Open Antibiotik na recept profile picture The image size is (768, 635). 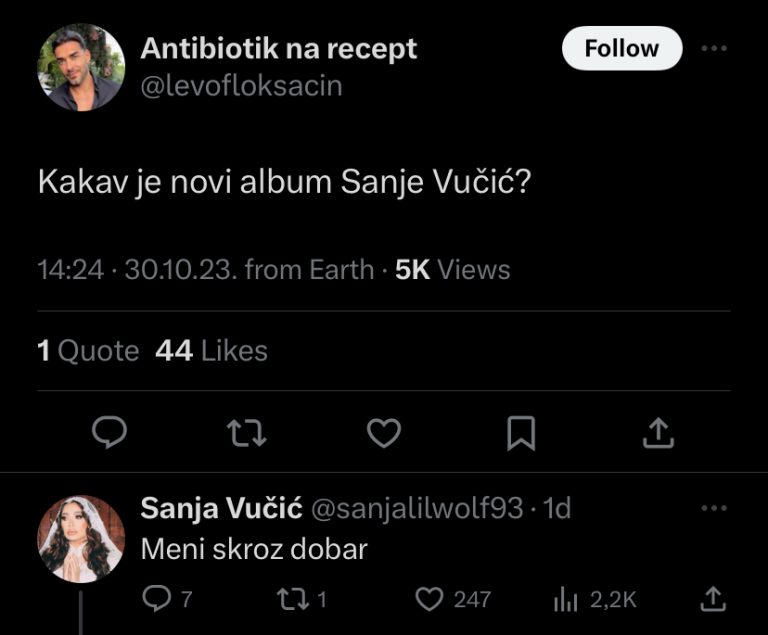click(81, 67)
